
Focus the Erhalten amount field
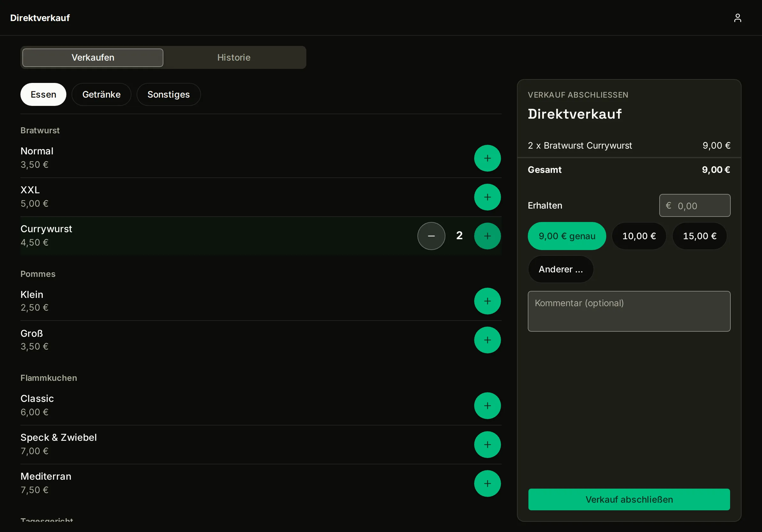pos(695,206)
